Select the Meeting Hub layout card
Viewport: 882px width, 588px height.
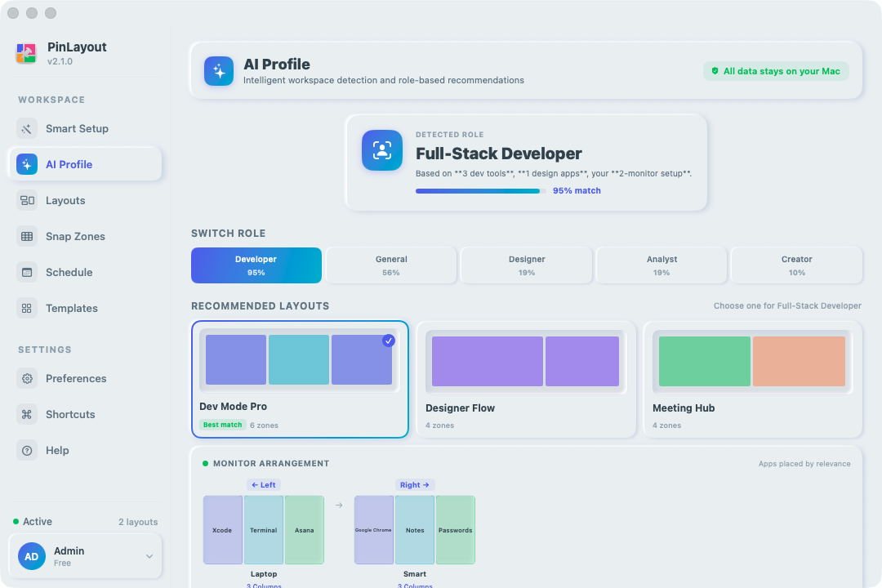coord(753,379)
